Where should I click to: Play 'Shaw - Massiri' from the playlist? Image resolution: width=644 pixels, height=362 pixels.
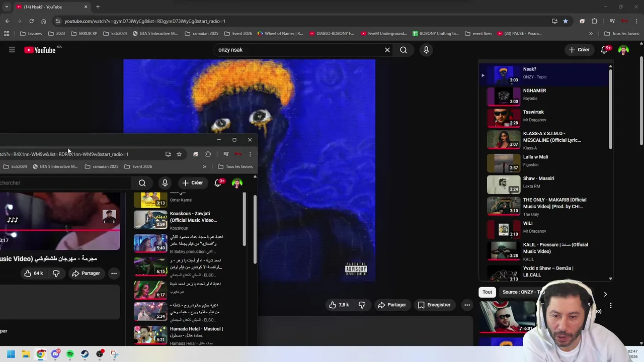[545, 184]
